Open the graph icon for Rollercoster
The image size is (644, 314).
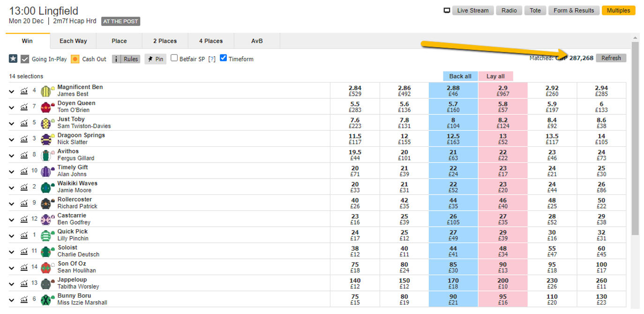coord(24,203)
